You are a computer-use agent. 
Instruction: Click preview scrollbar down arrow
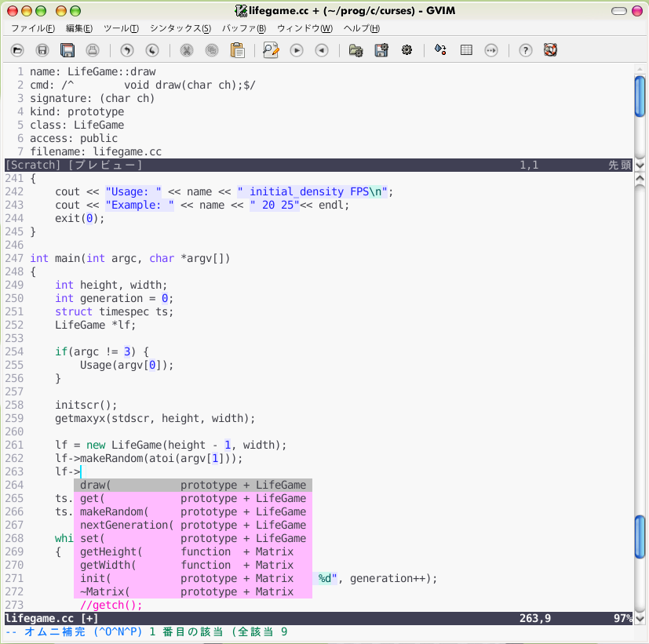[640, 165]
